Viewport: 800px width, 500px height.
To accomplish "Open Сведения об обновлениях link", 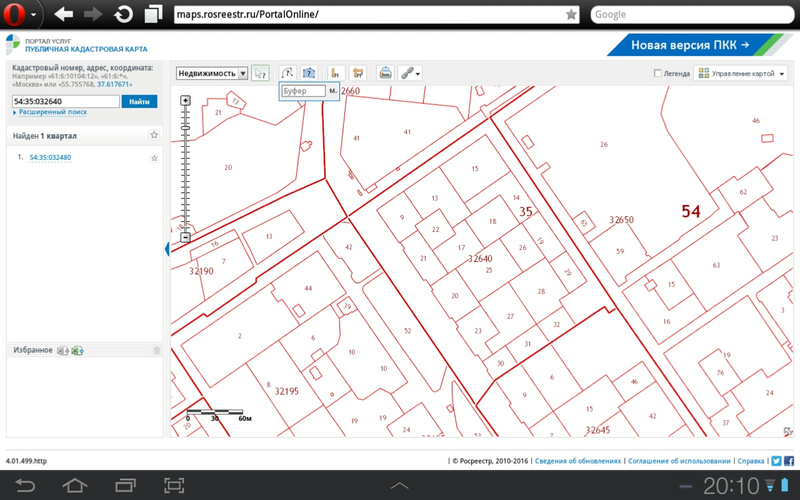I will [x=578, y=461].
